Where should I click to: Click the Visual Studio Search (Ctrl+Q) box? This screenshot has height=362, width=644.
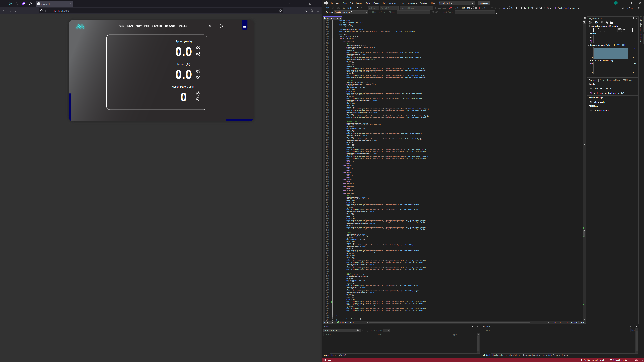pyautogui.click(x=457, y=3)
